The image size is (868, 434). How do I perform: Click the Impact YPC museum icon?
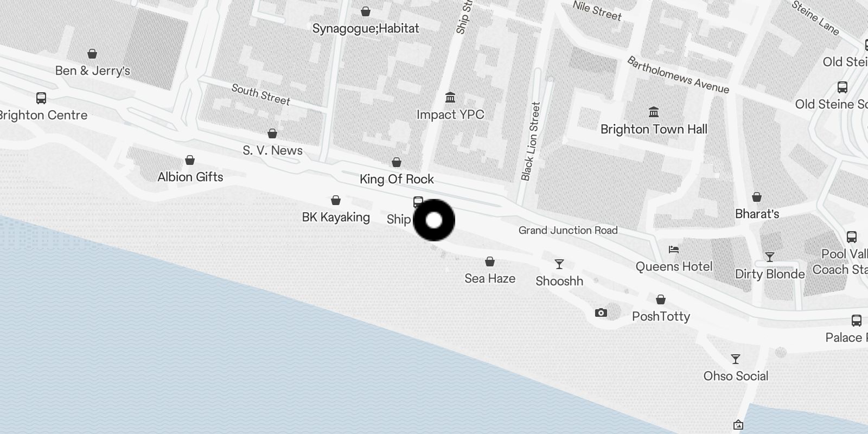coord(450,98)
